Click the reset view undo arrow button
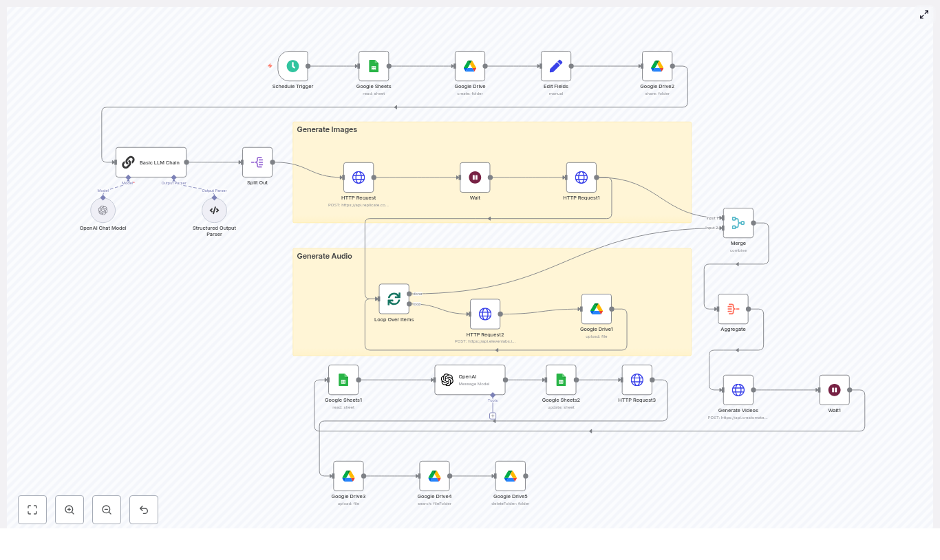 point(144,510)
